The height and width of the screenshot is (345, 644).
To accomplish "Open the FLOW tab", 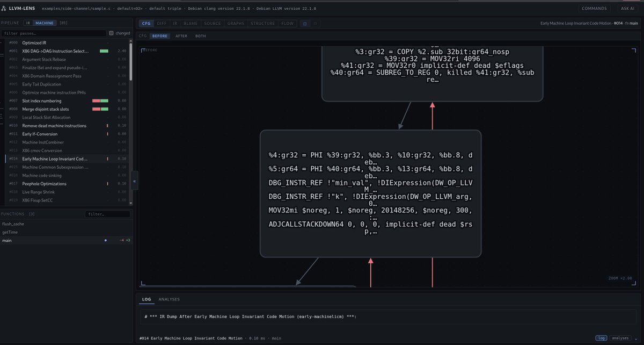I will [x=288, y=24].
